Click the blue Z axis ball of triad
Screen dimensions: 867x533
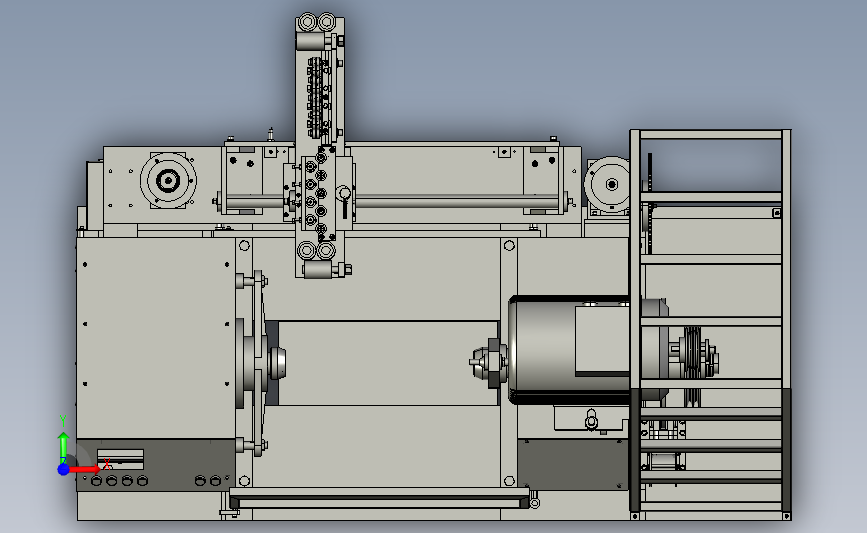pos(63,469)
